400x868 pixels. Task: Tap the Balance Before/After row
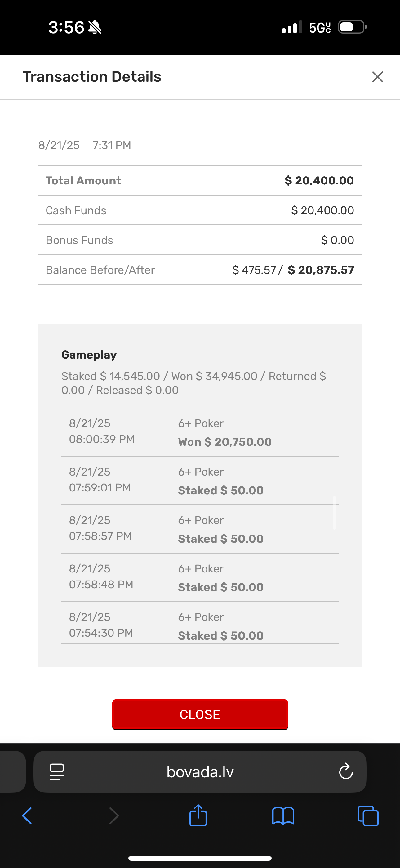coord(200,270)
